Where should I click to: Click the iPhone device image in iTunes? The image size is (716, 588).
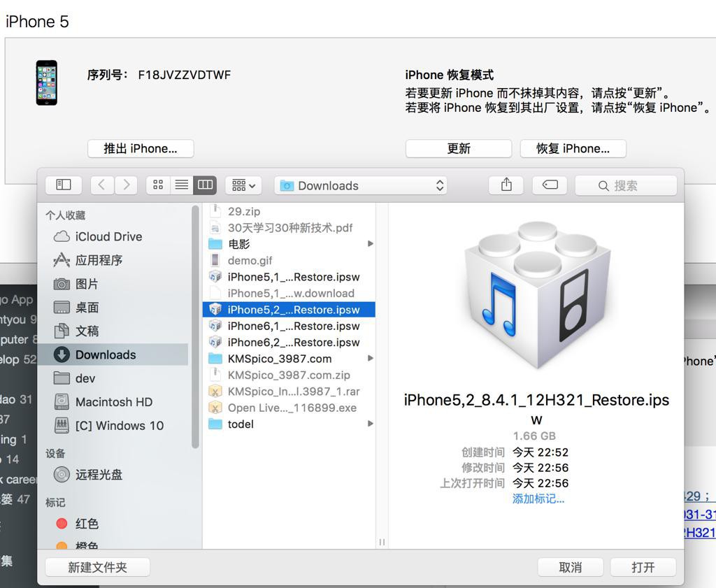47,83
